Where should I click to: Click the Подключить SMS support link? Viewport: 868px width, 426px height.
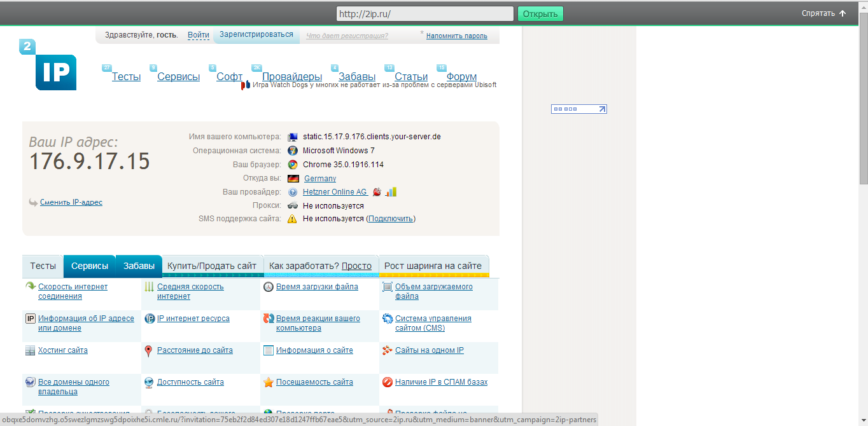[391, 219]
